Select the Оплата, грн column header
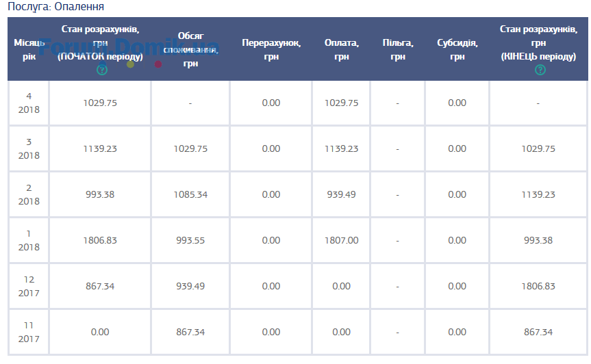Screen dimensions: 591x364 tap(342, 49)
